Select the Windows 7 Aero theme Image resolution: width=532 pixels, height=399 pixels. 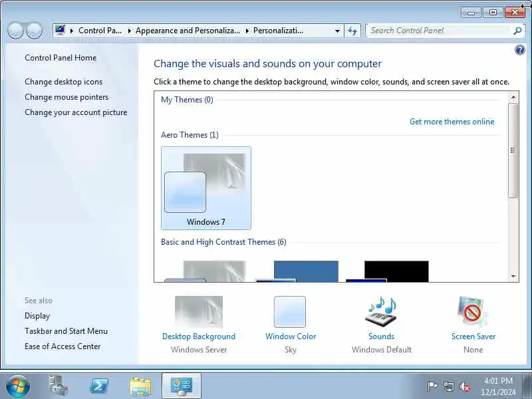(x=206, y=188)
